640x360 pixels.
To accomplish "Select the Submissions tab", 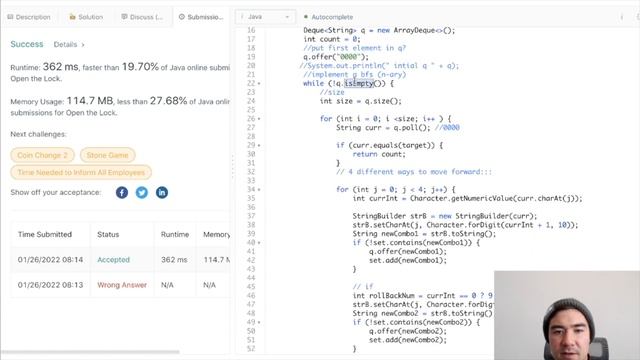I will [x=201, y=17].
